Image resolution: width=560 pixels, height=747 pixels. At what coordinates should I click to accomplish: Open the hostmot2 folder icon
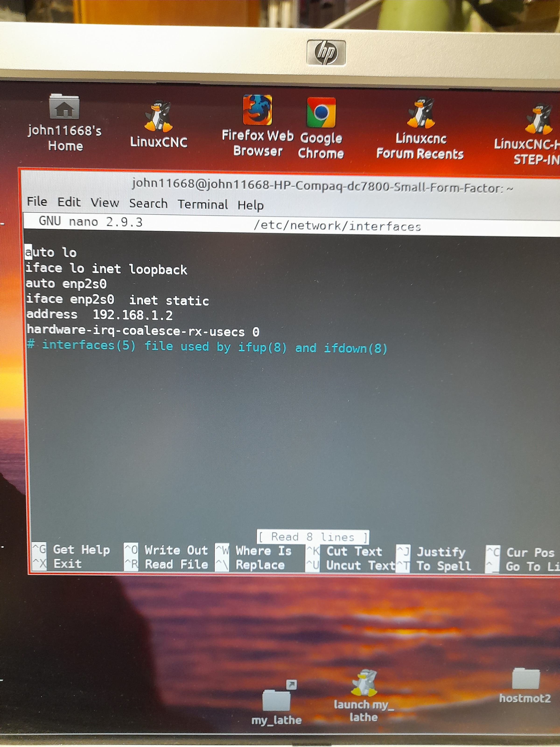tap(525, 678)
